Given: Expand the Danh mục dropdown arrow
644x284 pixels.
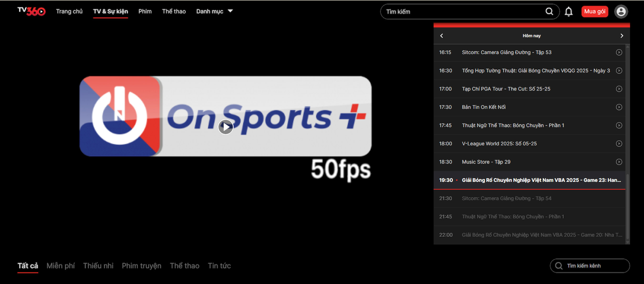Looking at the screenshot, I should coord(230,11).
